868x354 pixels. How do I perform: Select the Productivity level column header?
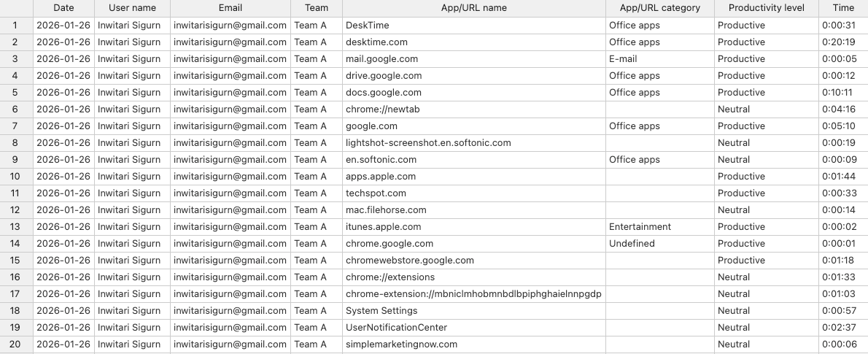coord(766,8)
